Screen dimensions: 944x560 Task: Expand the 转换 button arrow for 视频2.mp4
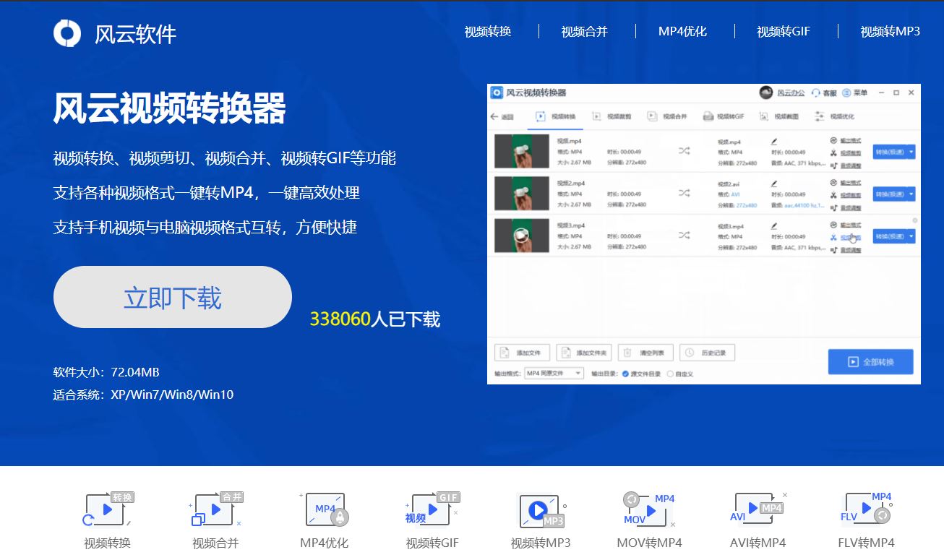911,194
